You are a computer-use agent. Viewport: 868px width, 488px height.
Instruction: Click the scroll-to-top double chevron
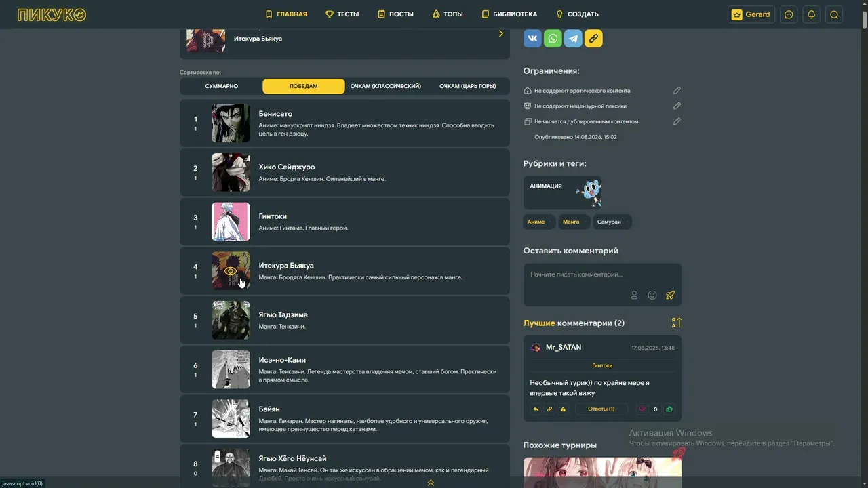pos(431,483)
